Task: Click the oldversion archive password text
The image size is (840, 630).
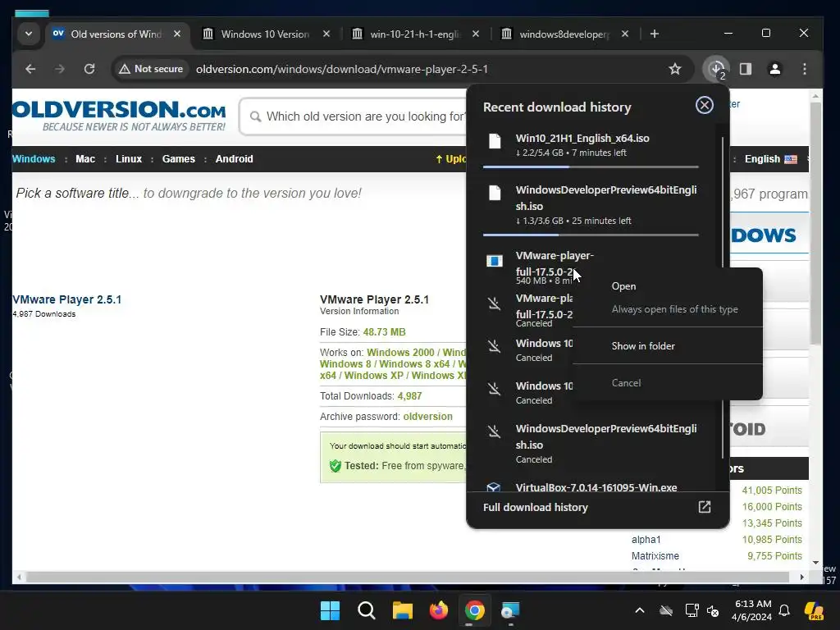Action: tap(427, 416)
